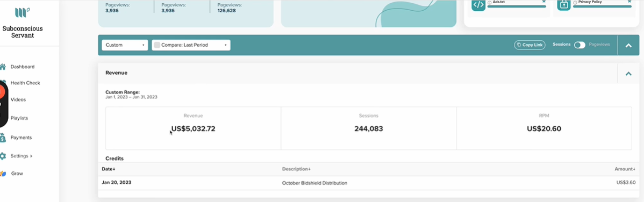Image resolution: width=644 pixels, height=202 pixels.
Task: Click the Pageviews 126,628 stat
Action: 229,8
